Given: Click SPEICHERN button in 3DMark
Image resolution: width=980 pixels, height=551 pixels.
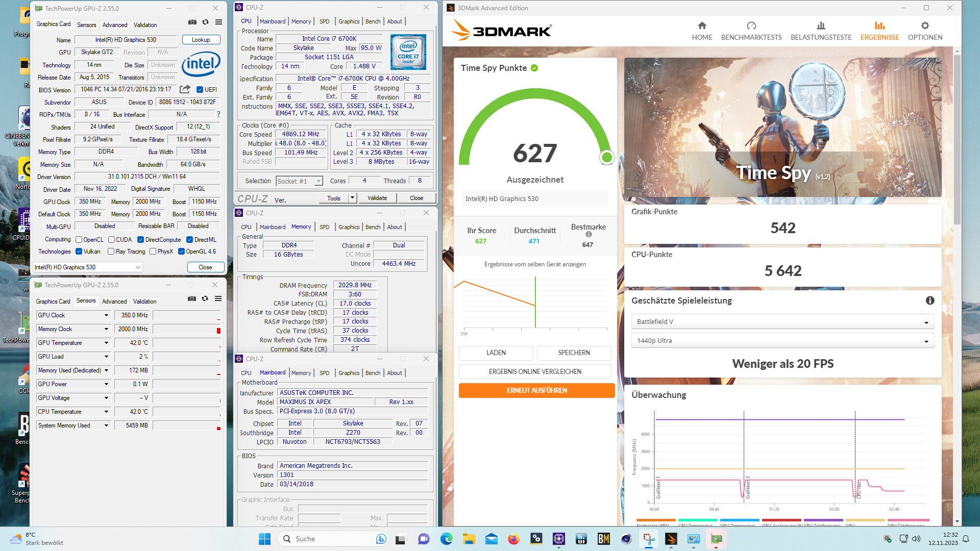Looking at the screenshot, I should 574,353.
